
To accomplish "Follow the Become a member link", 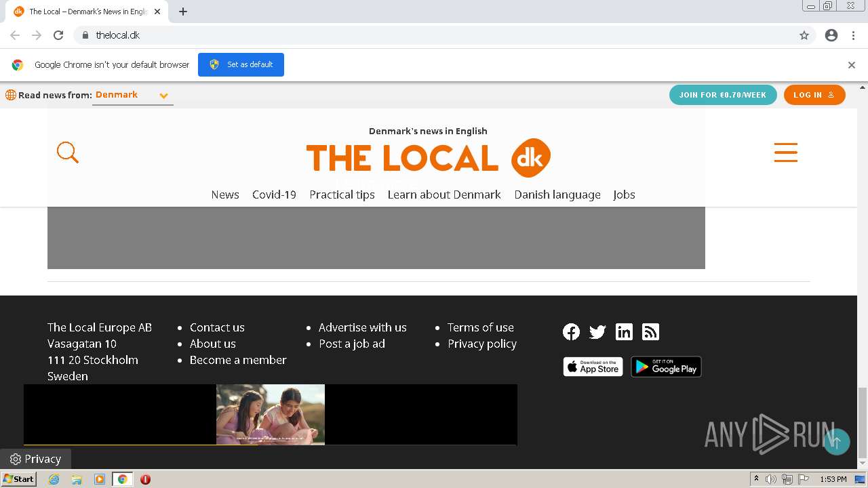I will [x=238, y=360].
